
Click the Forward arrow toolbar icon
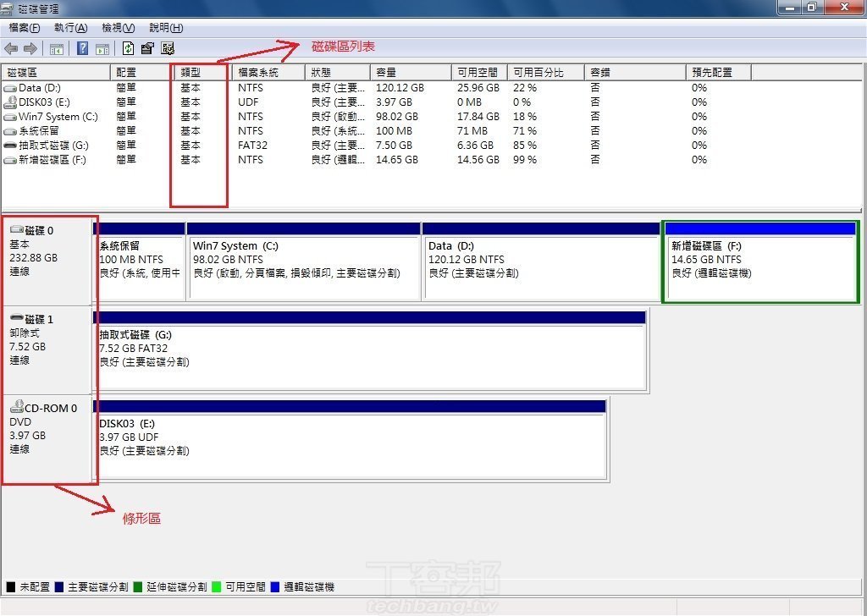[x=30, y=48]
